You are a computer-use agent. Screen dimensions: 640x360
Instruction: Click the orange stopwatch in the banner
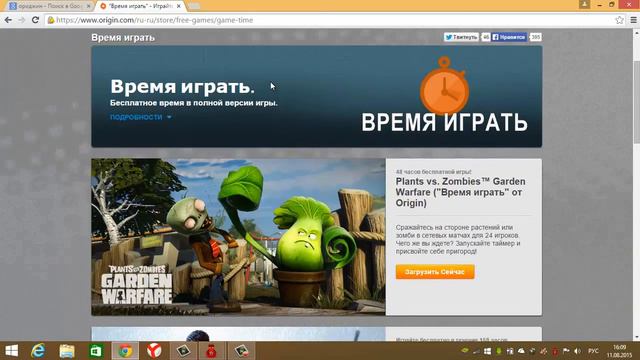(444, 86)
